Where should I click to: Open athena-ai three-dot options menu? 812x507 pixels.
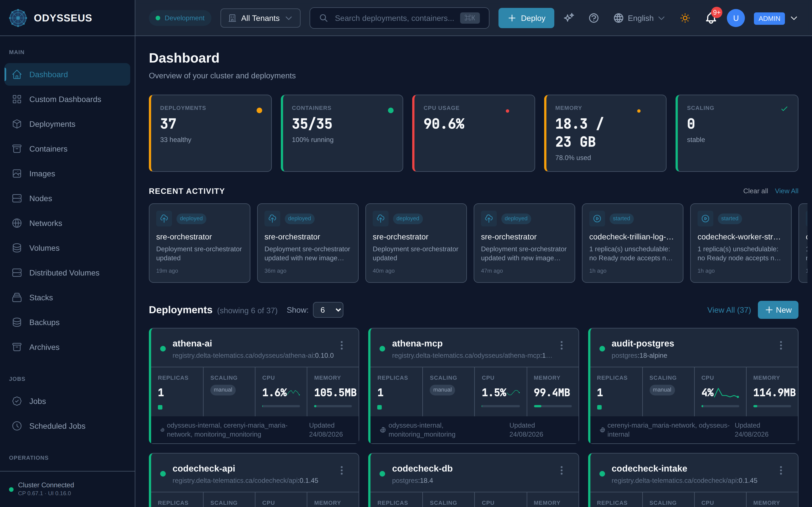(342, 345)
